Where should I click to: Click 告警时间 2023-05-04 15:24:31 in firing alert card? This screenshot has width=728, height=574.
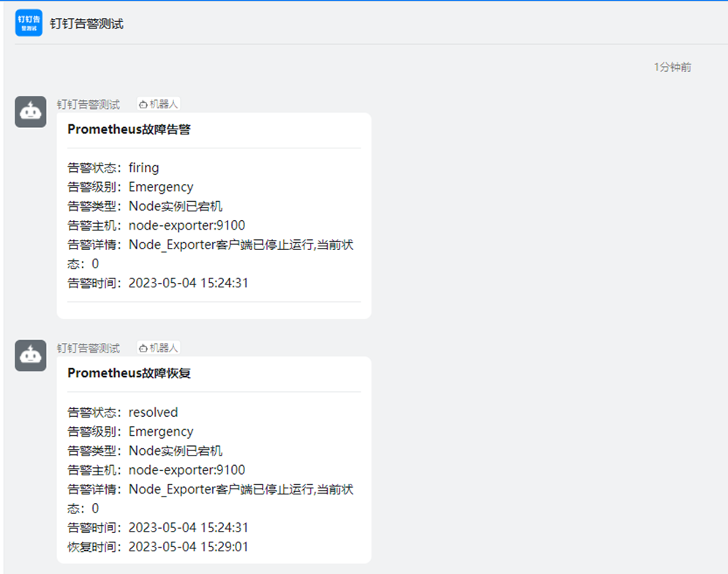point(158,283)
